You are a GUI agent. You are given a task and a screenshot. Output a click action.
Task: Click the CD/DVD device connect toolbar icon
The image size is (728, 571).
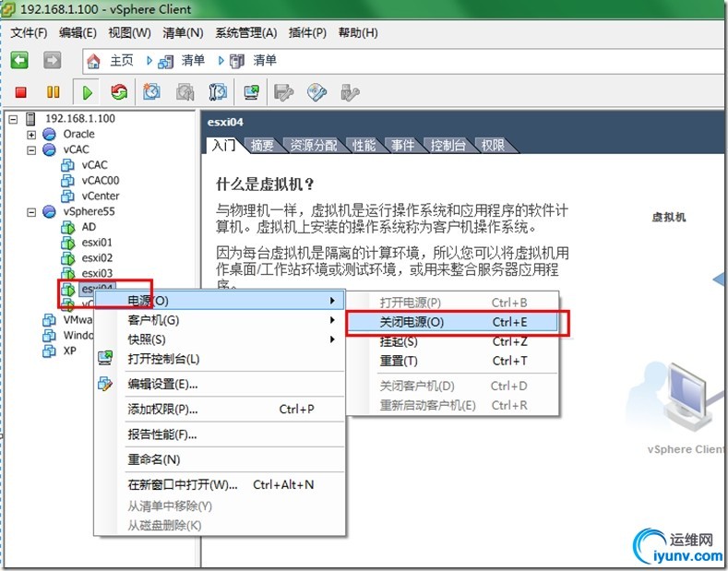coord(317,92)
